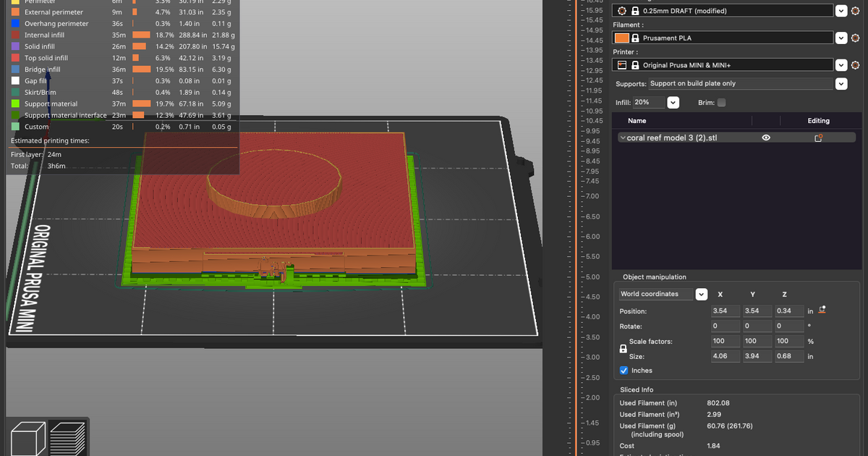Enable the Brim checkbox
Viewport: 868px width, 456px height.
(x=721, y=103)
